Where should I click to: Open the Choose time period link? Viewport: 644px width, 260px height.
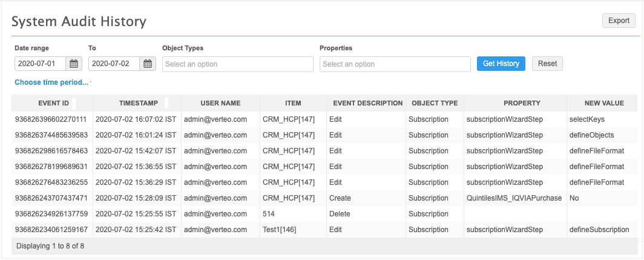51,82
